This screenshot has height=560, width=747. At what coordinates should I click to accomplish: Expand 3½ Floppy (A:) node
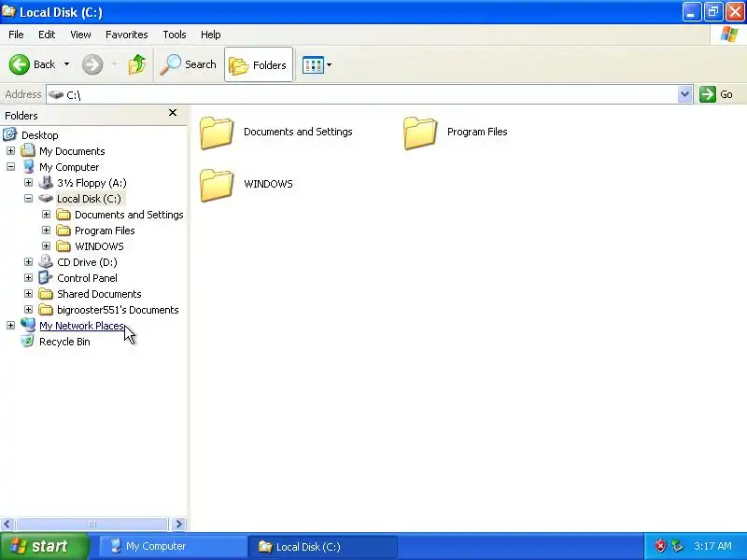click(28, 182)
